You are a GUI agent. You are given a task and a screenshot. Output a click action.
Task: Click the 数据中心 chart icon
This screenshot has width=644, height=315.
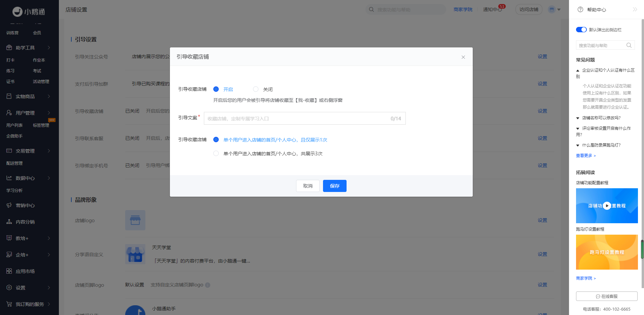click(9, 178)
